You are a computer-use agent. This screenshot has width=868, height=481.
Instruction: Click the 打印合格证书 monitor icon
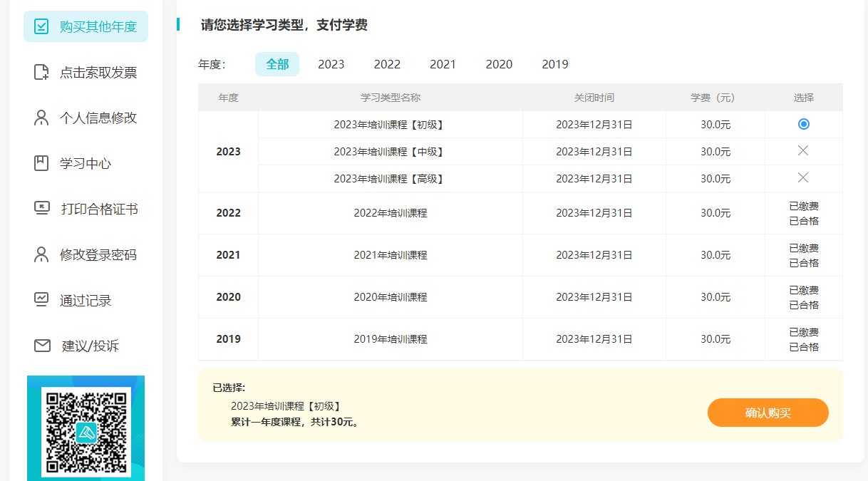click(41, 209)
